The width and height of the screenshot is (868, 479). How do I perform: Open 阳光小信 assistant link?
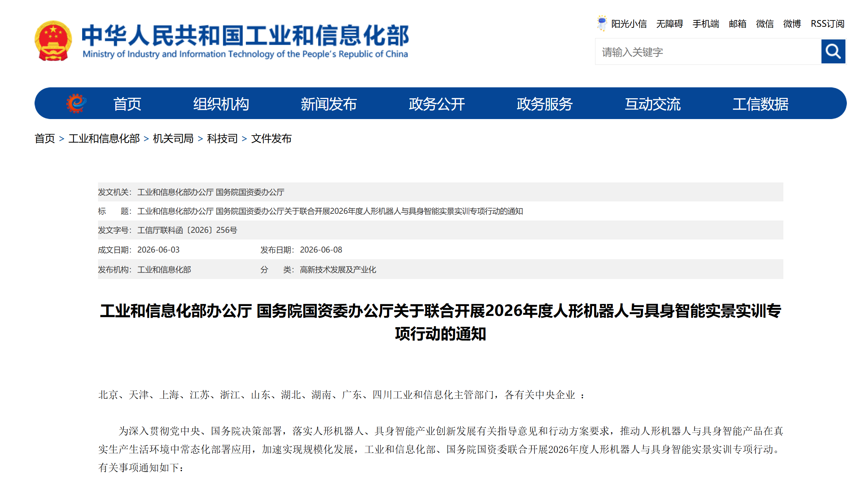pyautogui.click(x=629, y=24)
